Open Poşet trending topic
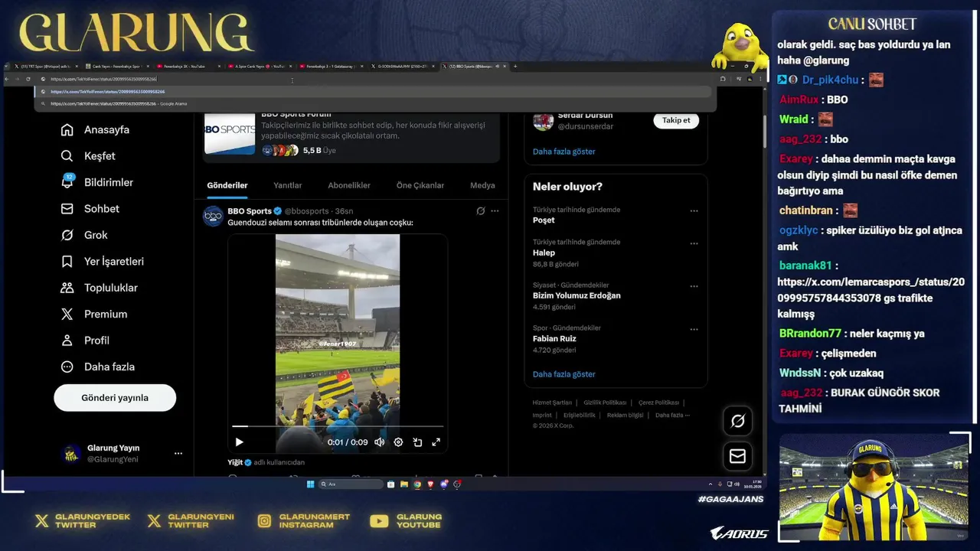Viewport: 980px width, 551px height. [x=544, y=220]
